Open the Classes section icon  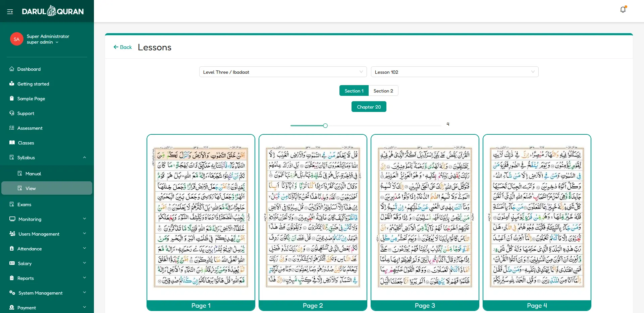pyautogui.click(x=12, y=142)
